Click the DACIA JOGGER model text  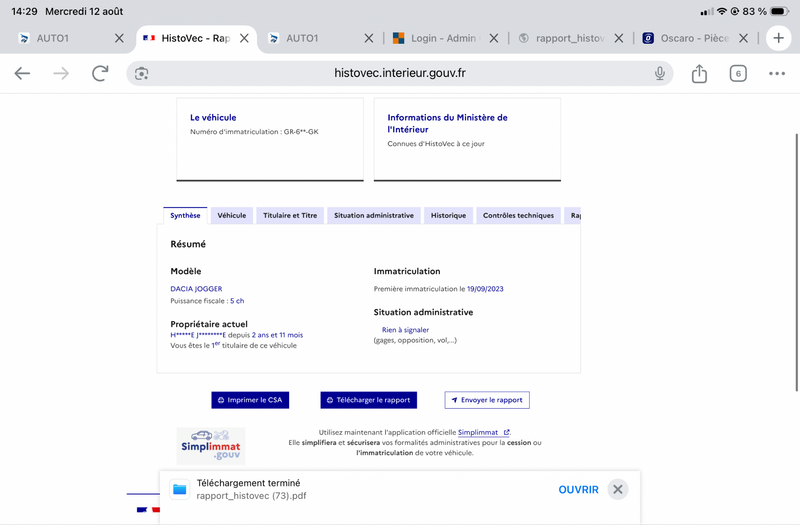pyautogui.click(x=196, y=289)
